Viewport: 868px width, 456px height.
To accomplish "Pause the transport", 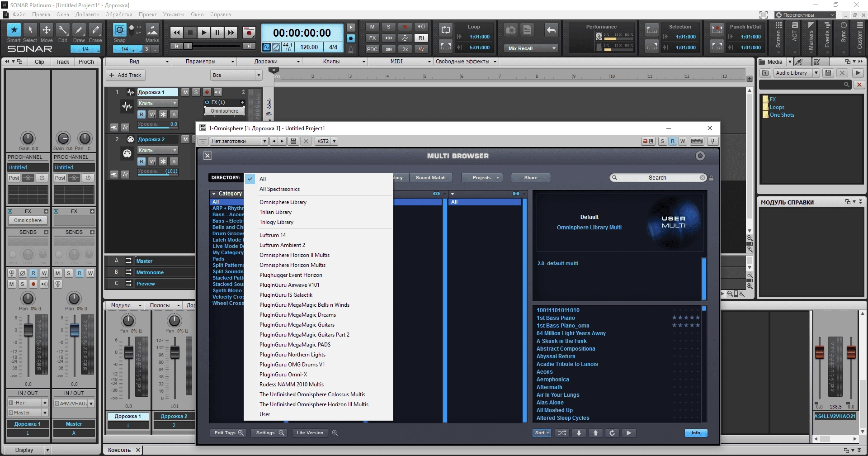I will [217, 33].
